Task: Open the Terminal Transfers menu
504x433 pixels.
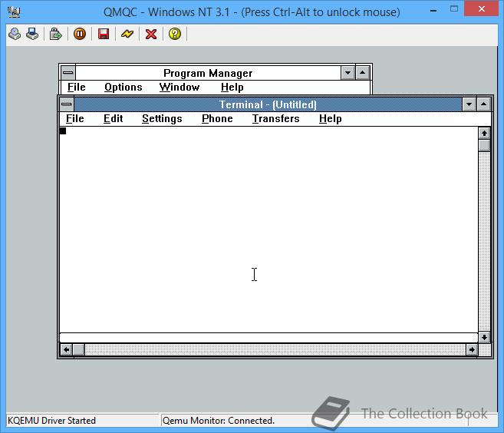Action: coord(276,119)
